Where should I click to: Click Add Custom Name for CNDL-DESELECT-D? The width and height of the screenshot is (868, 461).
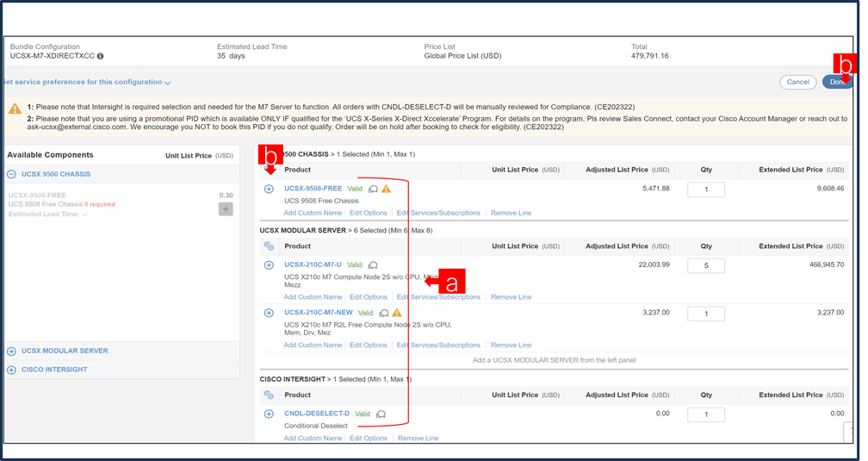[313, 439]
